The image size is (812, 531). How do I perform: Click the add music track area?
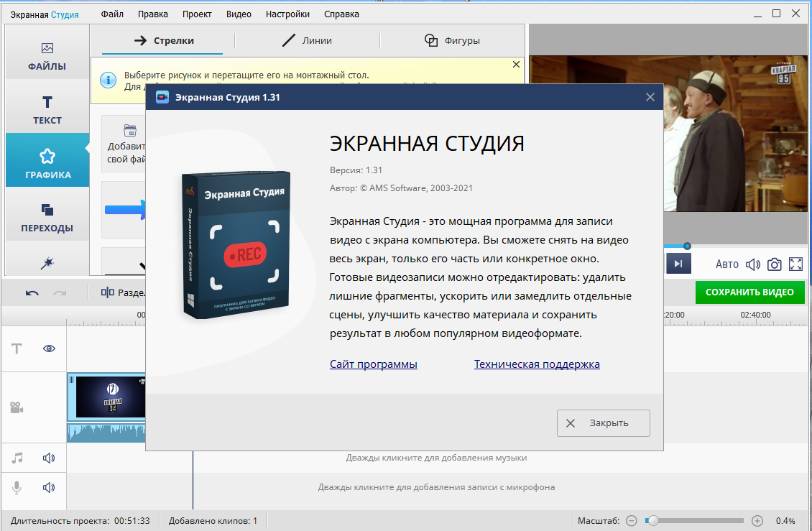[437, 458]
